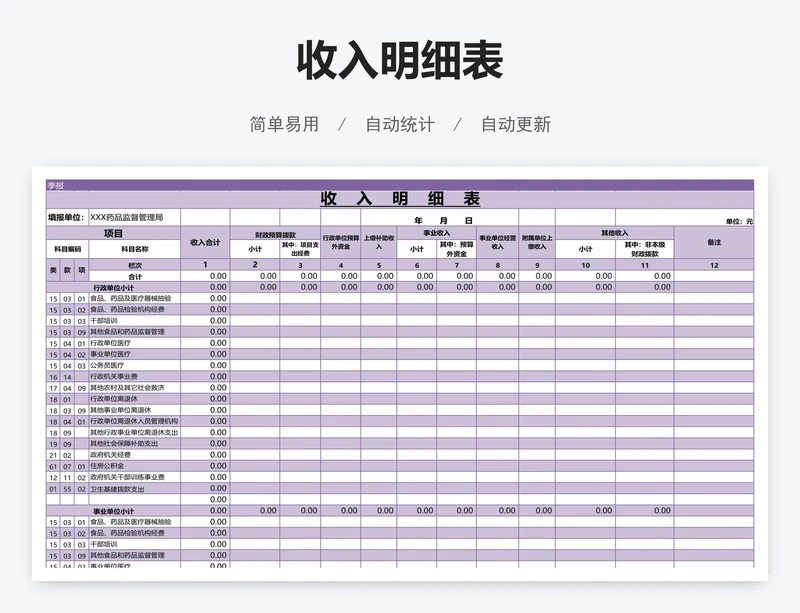This screenshot has height=613, width=800.
Task: Select the 科目名称 header cell
Action: click(134, 248)
